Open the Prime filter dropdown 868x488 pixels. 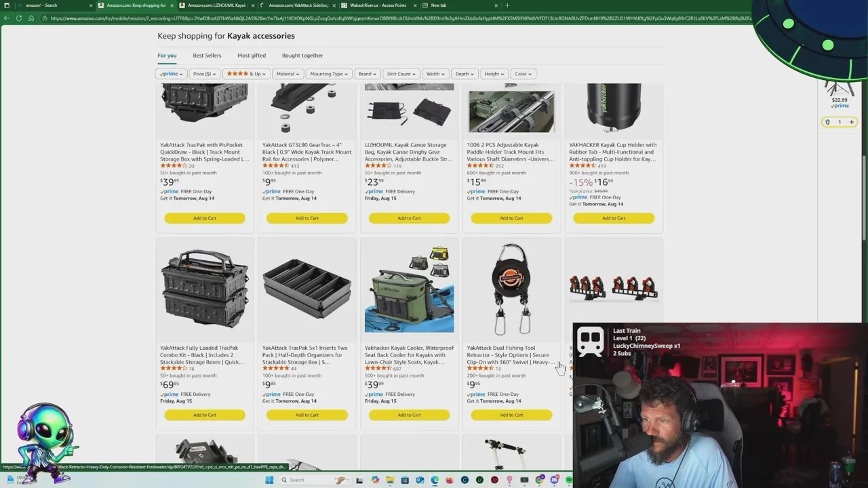pyautogui.click(x=171, y=74)
